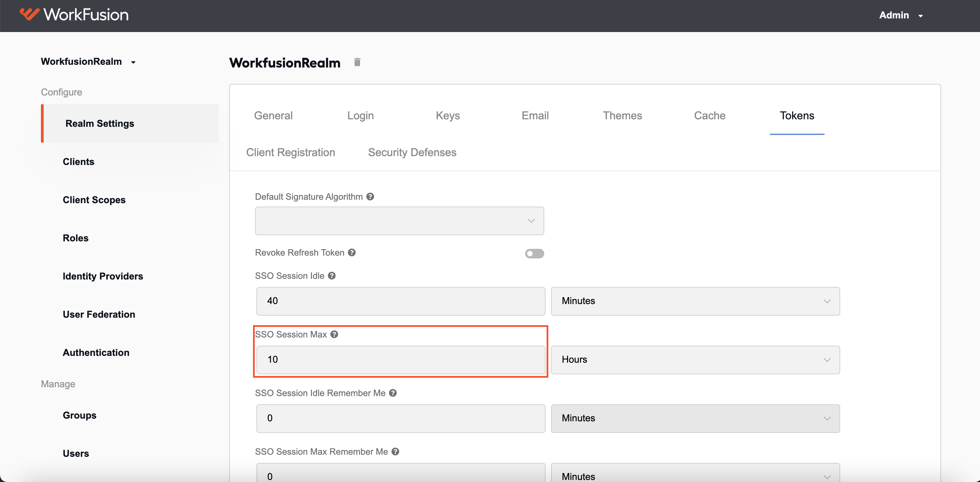980x482 pixels.
Task: Open the Client Registration tab
Action: [x=291, y=153]
